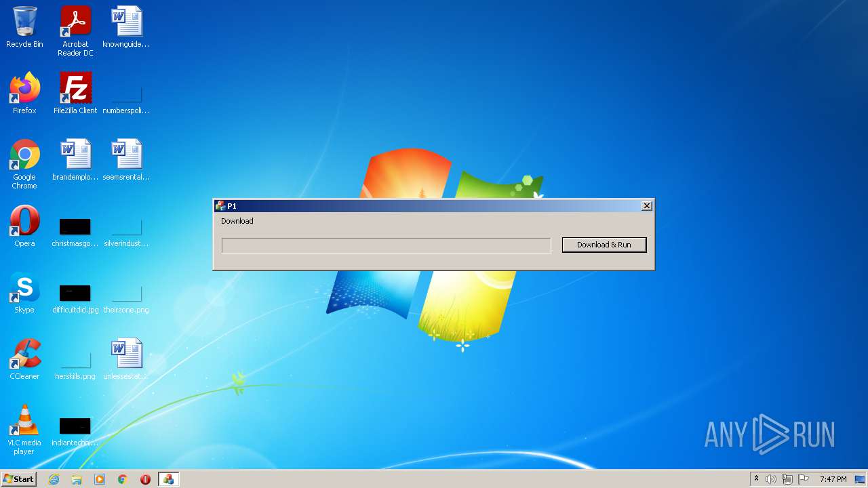Launch the Firefox desktop shortcut
Screen dimensions: 868x488
tap(24, 94)
